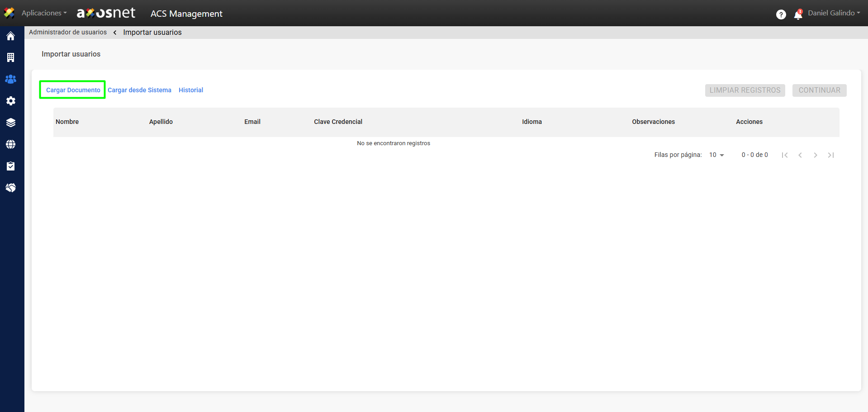
Task: Expand the Aplicaciones dropdown menu
Action: 44,13
